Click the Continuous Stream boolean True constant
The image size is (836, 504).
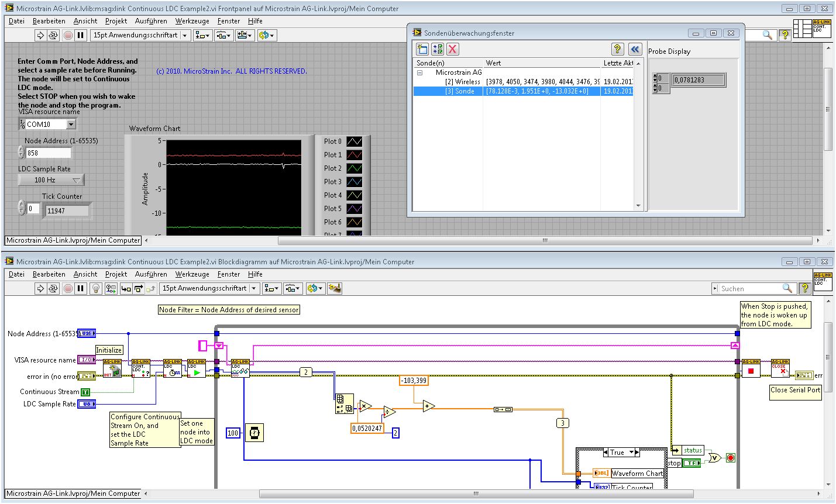[85, 392]
